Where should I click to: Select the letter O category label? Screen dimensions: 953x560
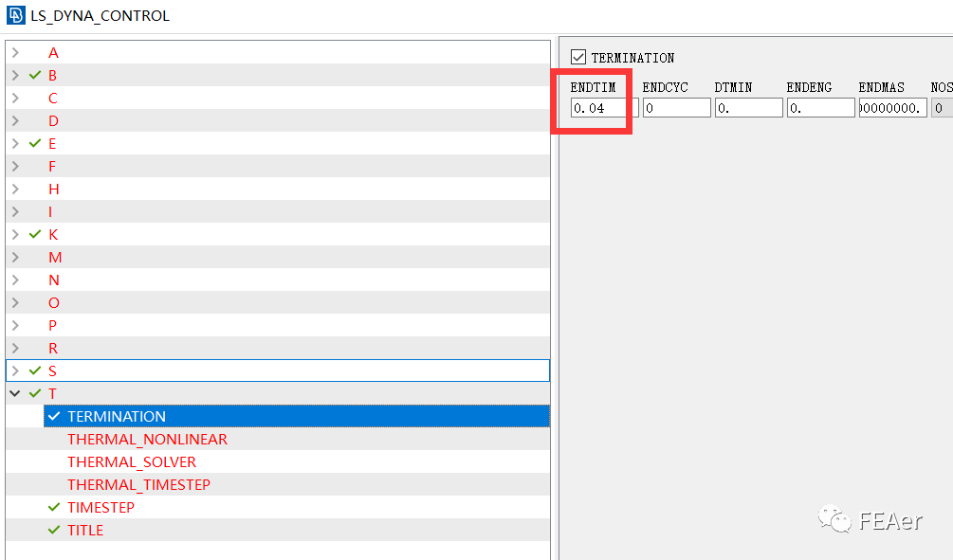tap(54, 303)
